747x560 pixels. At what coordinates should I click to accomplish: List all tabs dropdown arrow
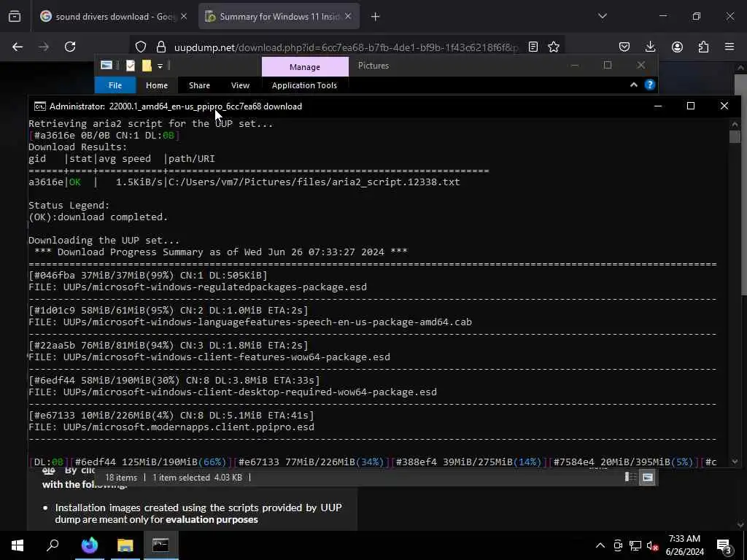(602, 16)
